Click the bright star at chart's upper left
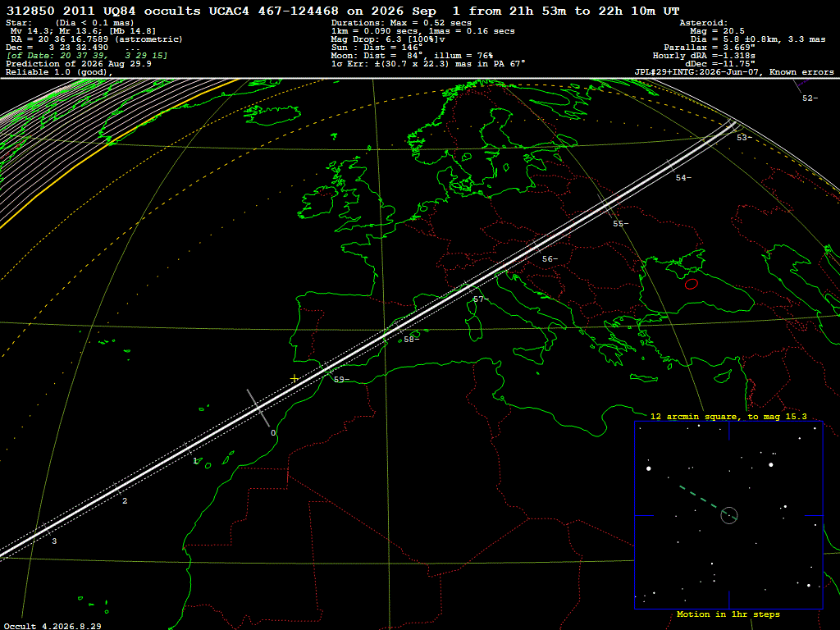The image size is (840, 630). coord(649,468)
